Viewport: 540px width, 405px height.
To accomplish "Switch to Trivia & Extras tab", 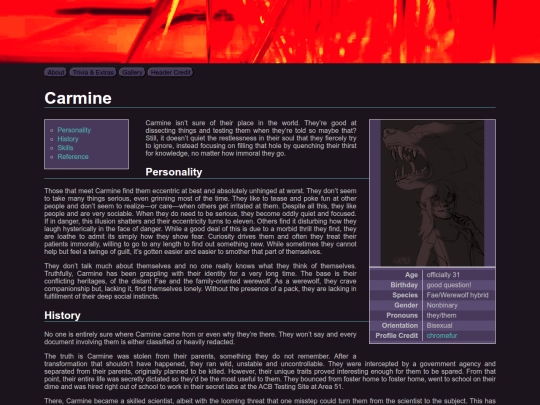I will 93,72.
